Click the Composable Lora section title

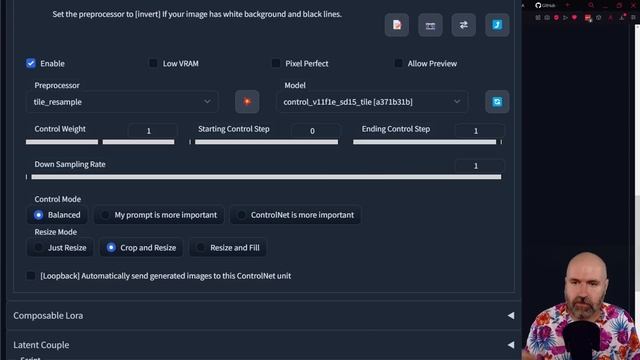coord(48,316)
